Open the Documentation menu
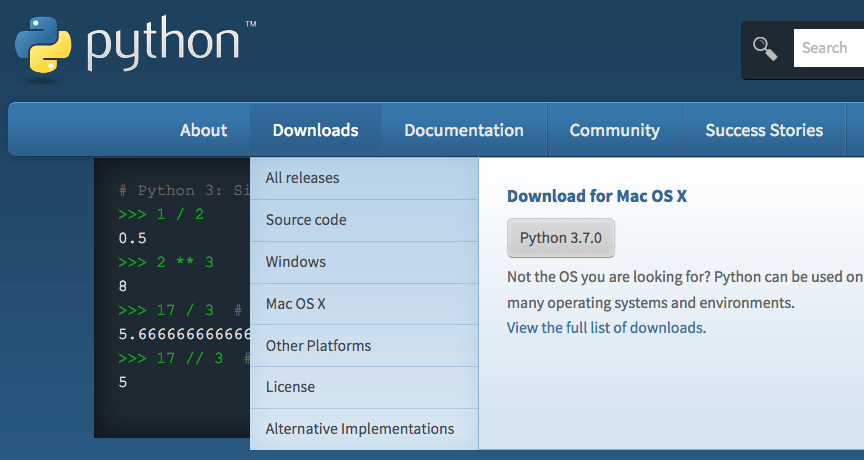Screen dimensions: 864x460 click(x=463, y=130)
